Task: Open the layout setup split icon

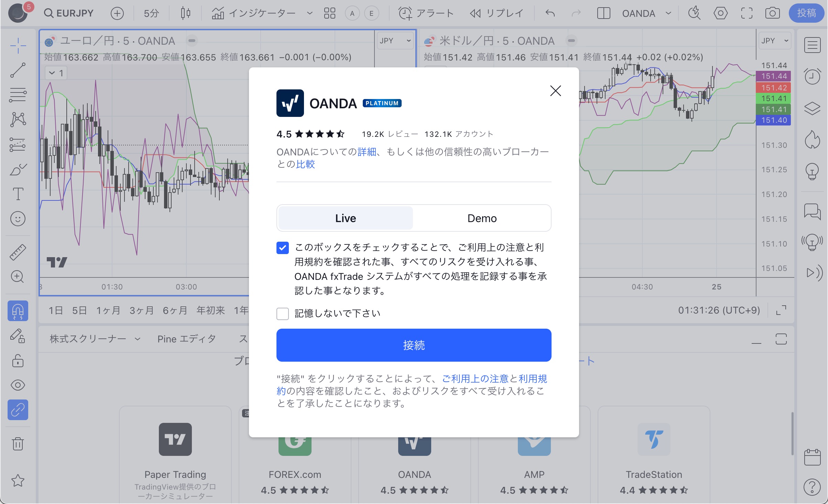Action: coord(603,13)
